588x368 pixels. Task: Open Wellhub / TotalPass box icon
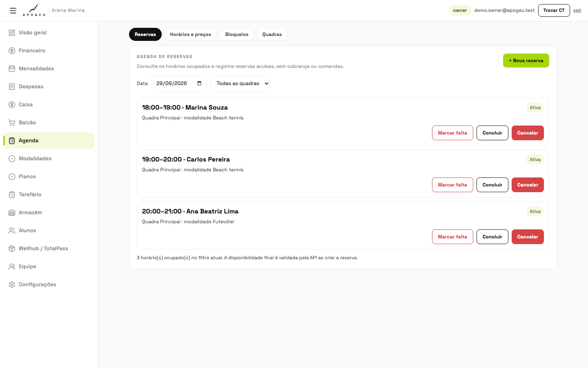12,249
